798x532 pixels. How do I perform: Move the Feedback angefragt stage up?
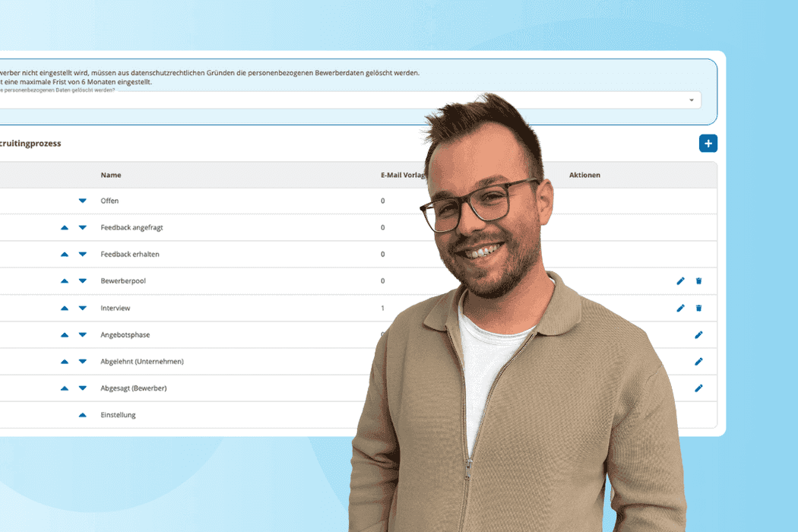point(65,227)
